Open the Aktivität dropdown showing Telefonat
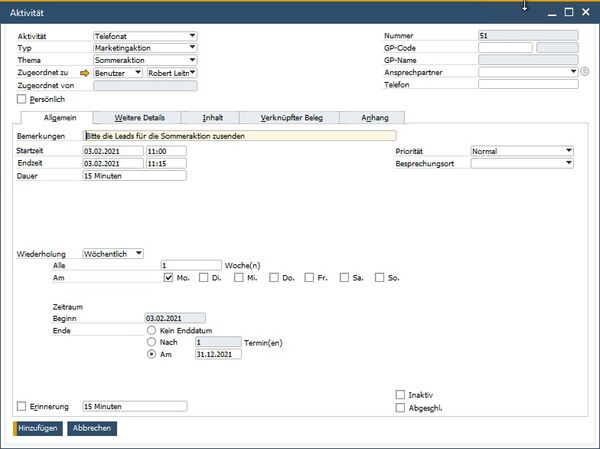This screenshot has width=600, height=449. click(145, 36)
